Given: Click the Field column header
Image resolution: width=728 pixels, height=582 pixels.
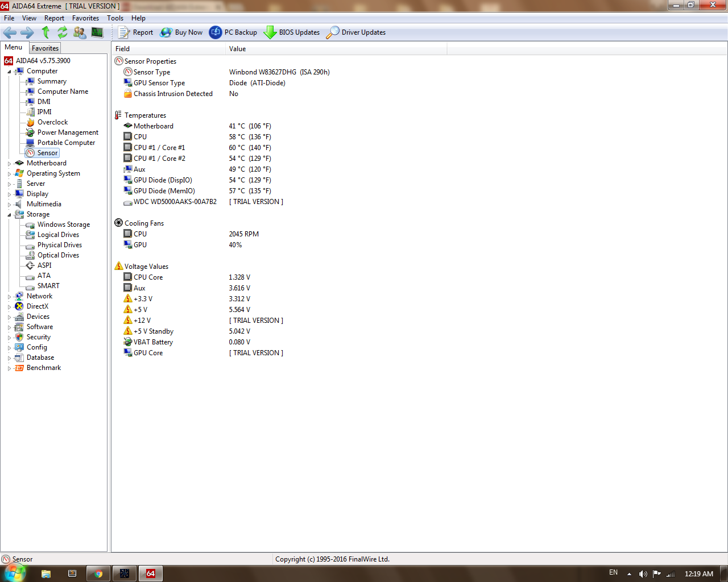Looking at the screenshot, I should 168,49.
